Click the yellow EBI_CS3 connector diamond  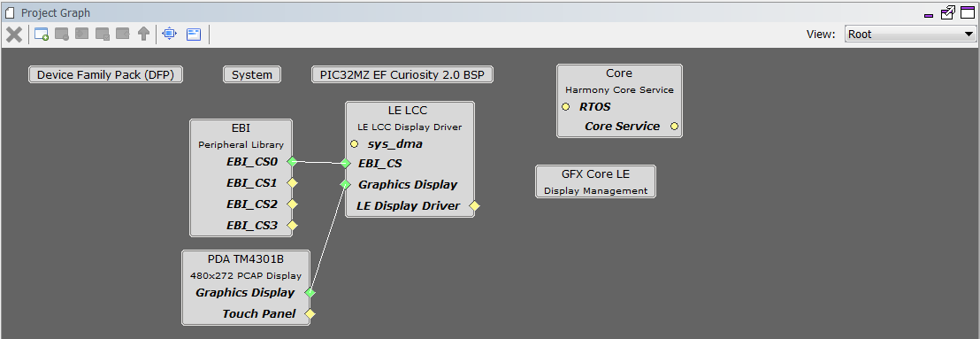(x=292, y=225)
